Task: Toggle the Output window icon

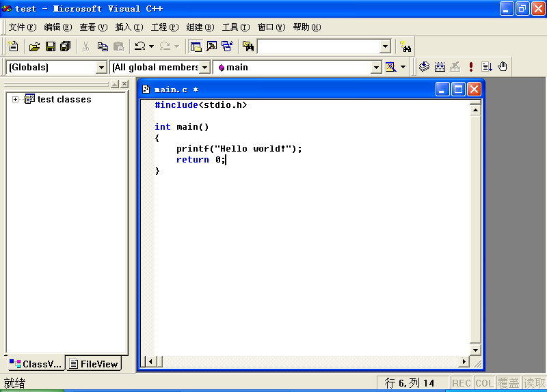Action: click(x=212, y=46)
